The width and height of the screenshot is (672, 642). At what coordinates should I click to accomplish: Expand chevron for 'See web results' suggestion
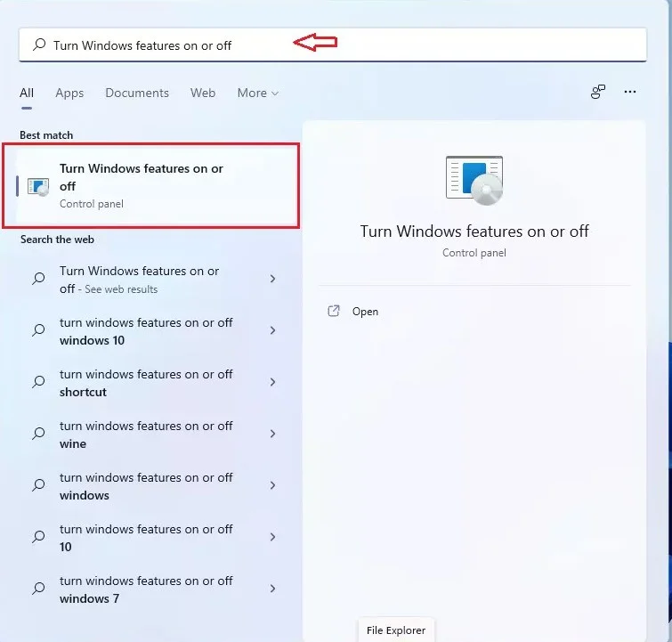pos(272,279)
